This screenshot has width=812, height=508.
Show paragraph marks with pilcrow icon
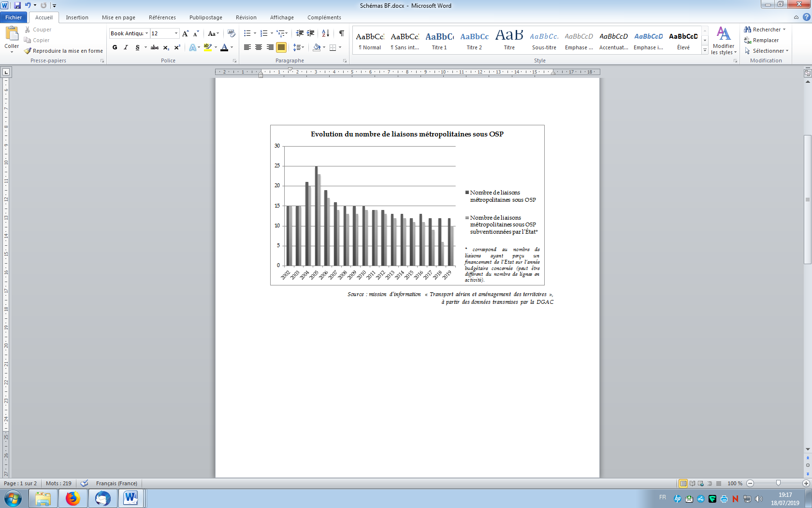pos(342,33)
